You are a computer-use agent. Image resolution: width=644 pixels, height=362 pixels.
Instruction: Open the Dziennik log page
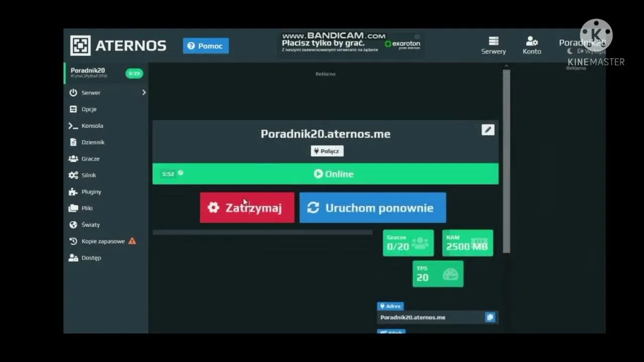106,142
